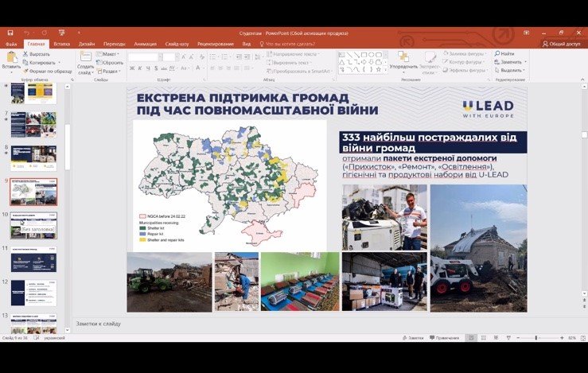Viewport: 588px width, 373px height.
Task: Click the Cut (Вырезать) scissors icon
Action: click(25, 53)
